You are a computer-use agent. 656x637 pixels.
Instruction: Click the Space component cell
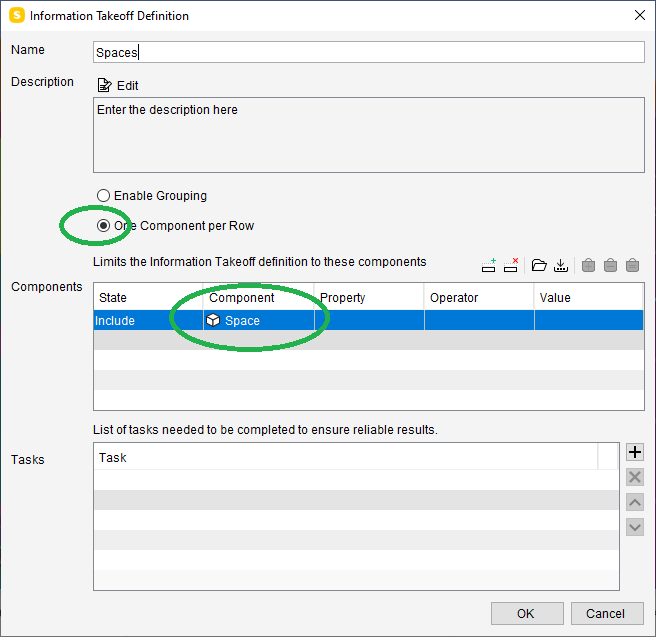(x=259, y=320)
